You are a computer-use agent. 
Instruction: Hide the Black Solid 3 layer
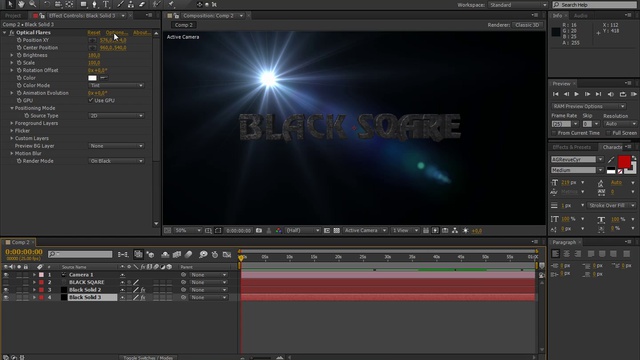click(x=6, y=298)
